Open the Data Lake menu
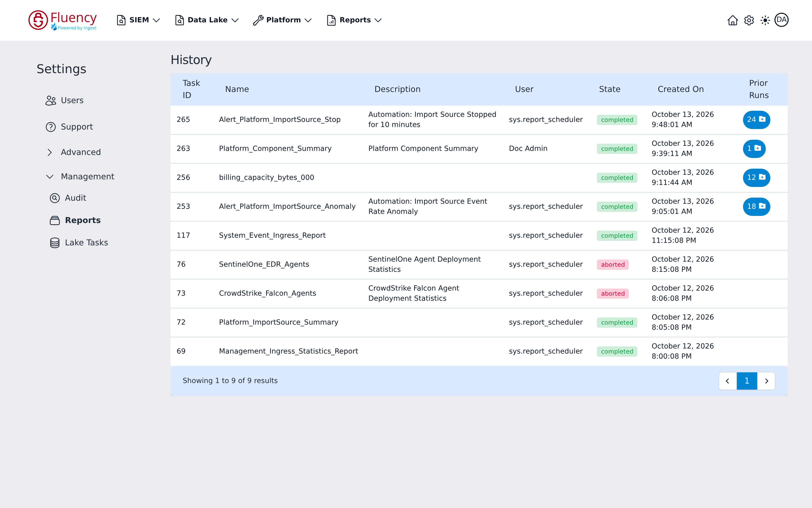 (x=207, y=20)
